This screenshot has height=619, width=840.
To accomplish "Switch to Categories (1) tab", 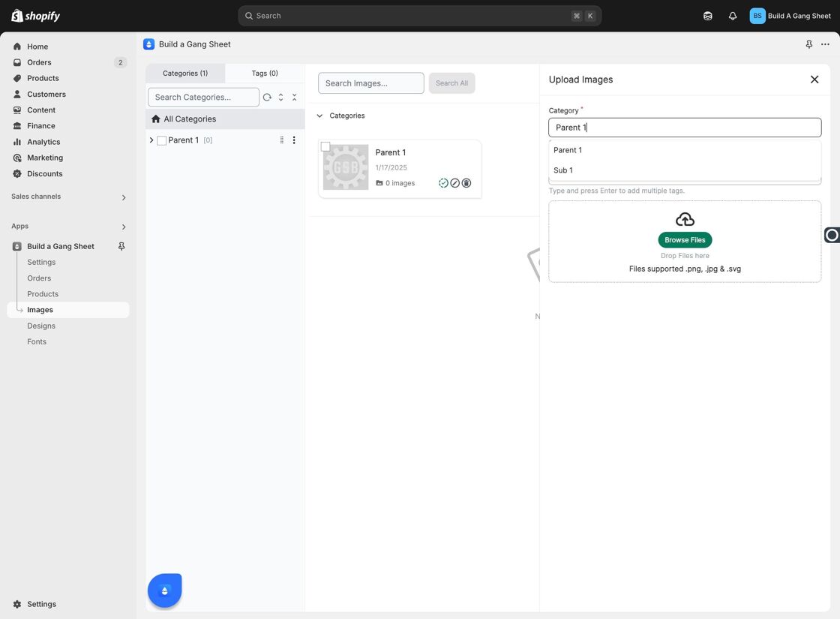I will 185,74.
